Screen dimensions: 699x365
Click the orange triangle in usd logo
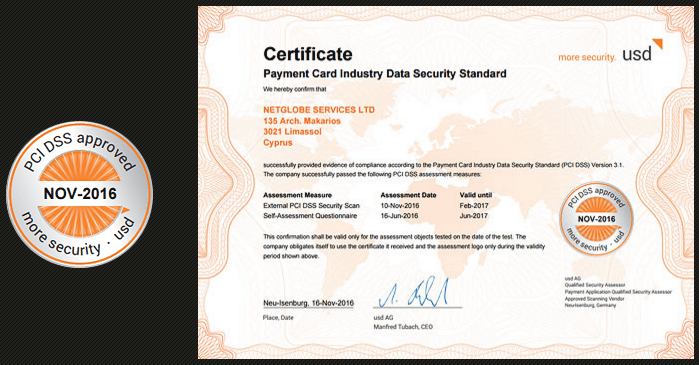pyautogui.click(x=658, y=44)
